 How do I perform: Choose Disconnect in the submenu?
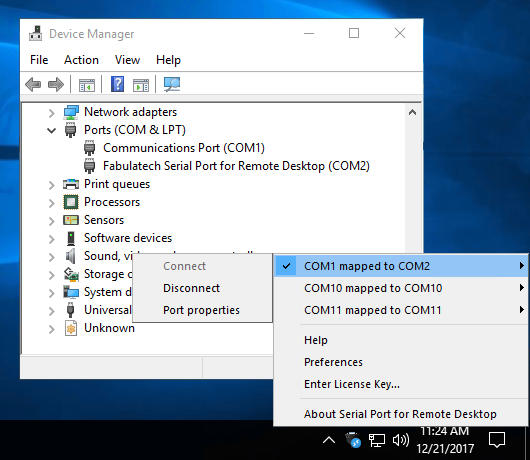[191, 288]
